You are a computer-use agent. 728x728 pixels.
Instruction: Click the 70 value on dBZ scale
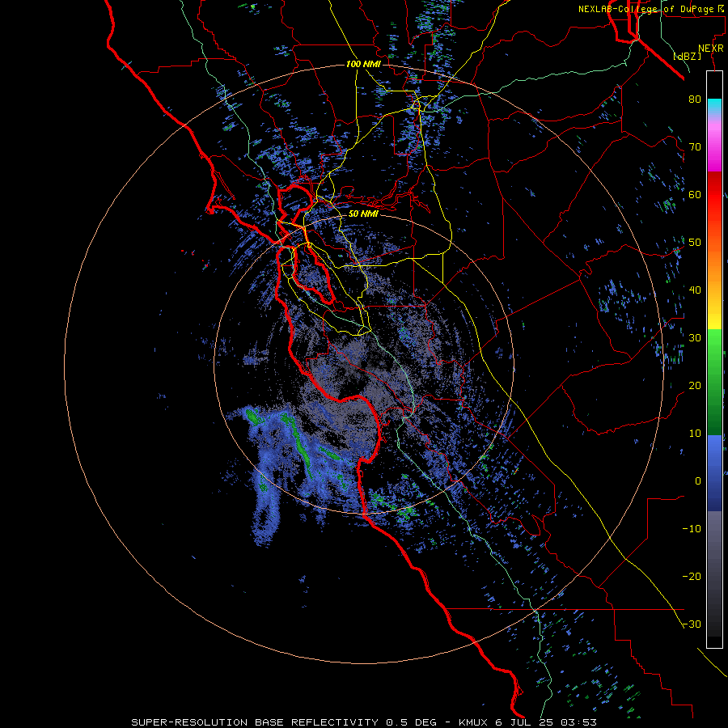pyautogui.click(x=695, y=147)
